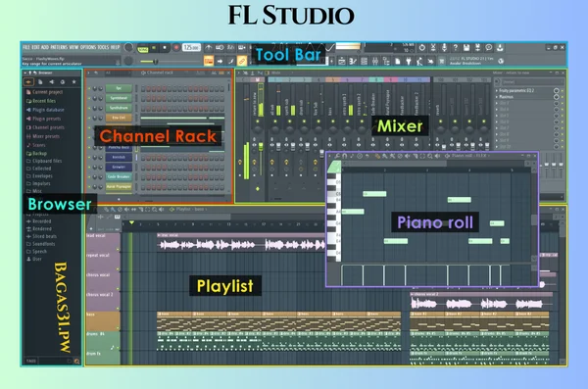Click the magnifier zoom icon in the Piano roll toolbar
588x389 pixels.
click(x=430, y=156)
